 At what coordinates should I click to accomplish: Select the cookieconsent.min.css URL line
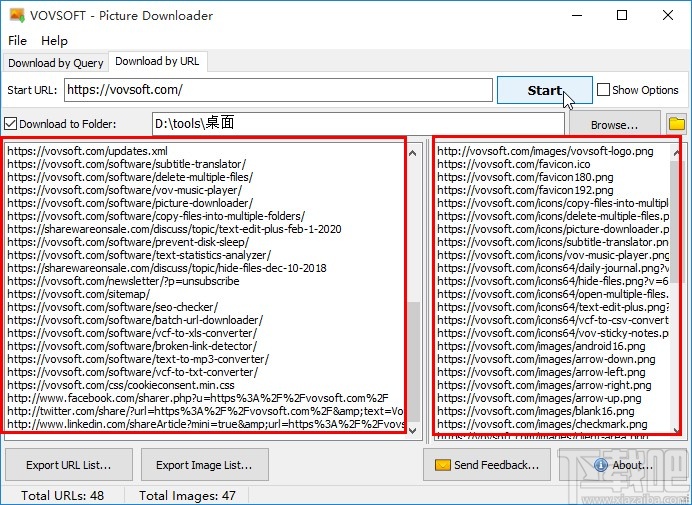(x=121, y=385)
